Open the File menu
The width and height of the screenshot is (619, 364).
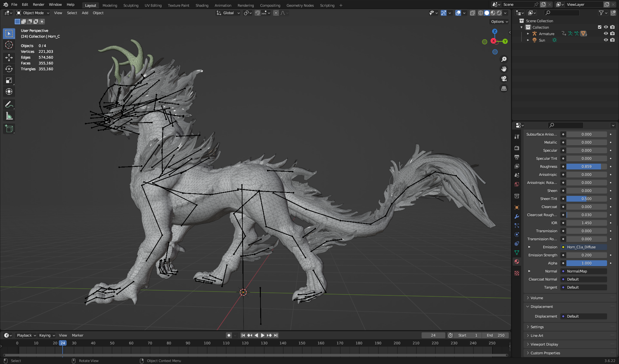14,5
